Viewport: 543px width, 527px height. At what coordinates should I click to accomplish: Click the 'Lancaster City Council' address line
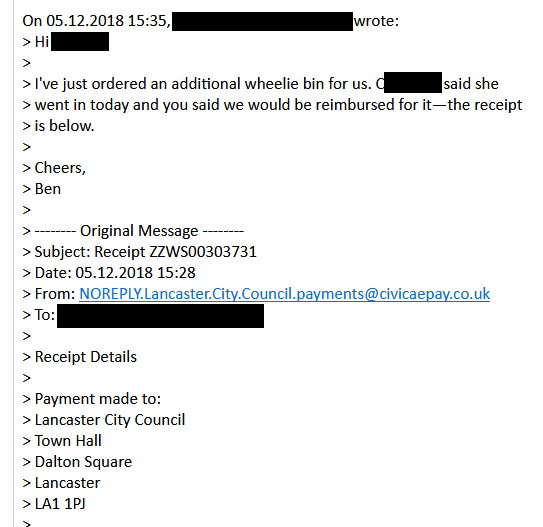click(104, 420)
